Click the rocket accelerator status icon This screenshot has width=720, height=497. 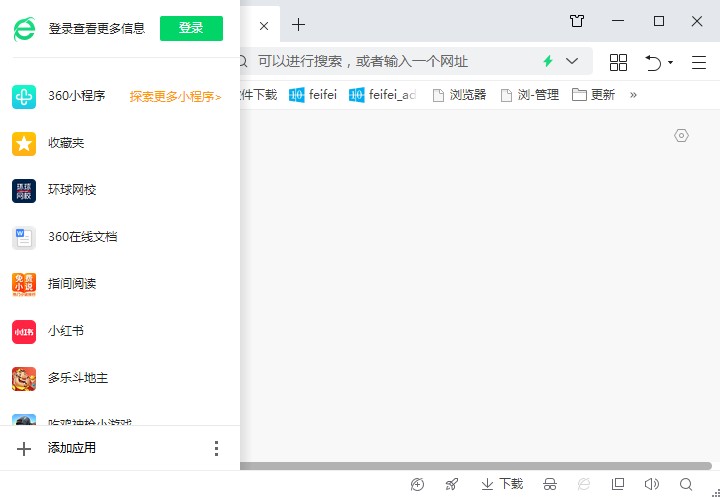tap(452, 484)
